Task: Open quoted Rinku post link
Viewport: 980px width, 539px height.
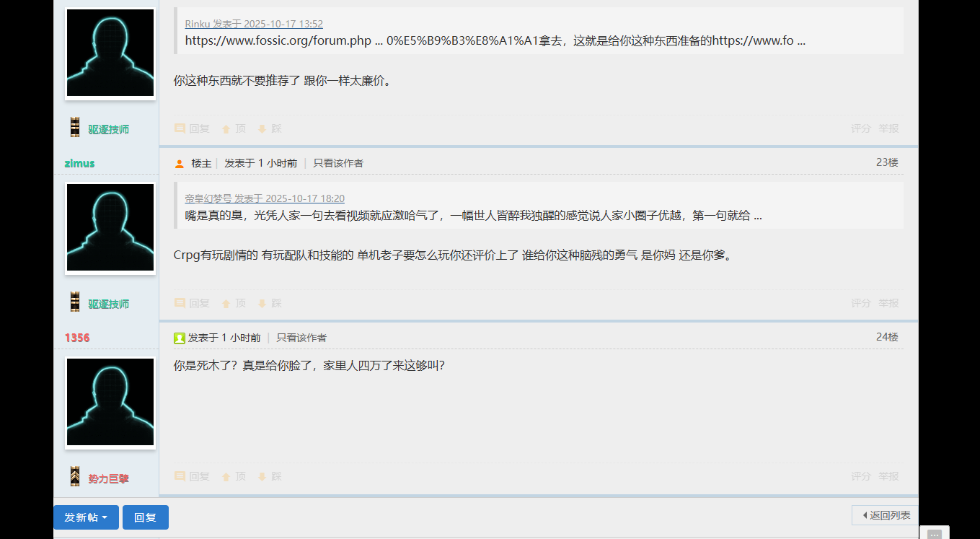Action: point(254,24)
